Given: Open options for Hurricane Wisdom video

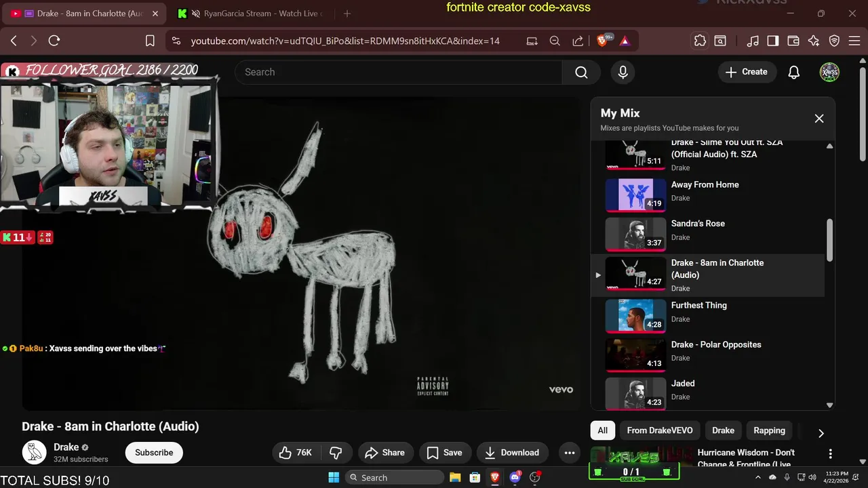Looking at the screenshot, I should (x=830, y=453).
